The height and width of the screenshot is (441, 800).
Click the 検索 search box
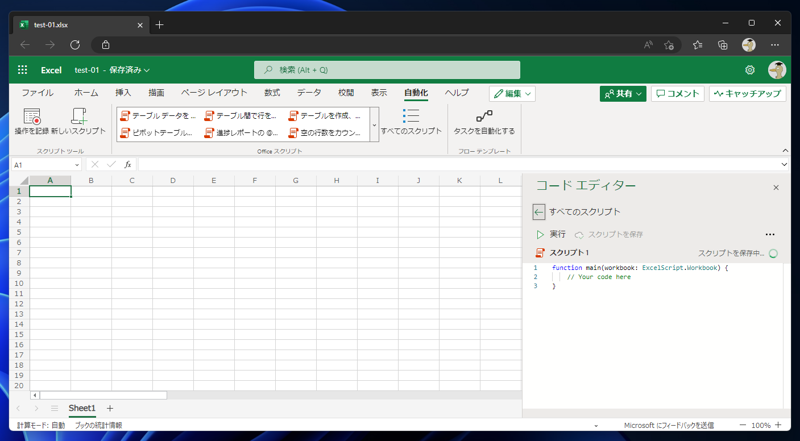[387, 70]
